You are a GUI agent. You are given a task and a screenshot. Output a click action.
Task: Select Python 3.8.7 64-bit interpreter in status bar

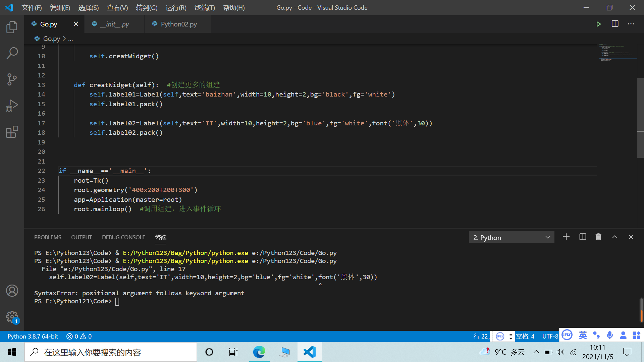tap(33, 336)
